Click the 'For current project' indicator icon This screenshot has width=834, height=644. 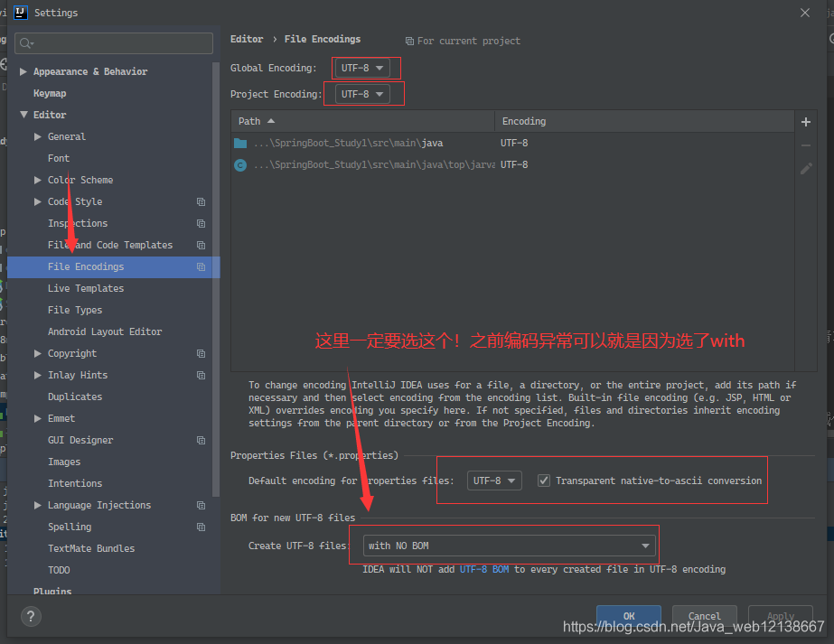[x=410, y=41]
